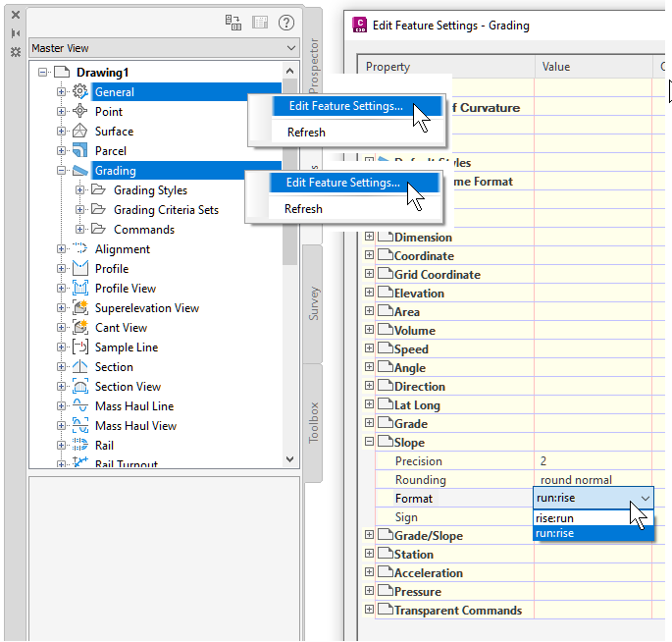Select the Section View tree item
Screen dimensions: 672x642
[x=128, y=387]
